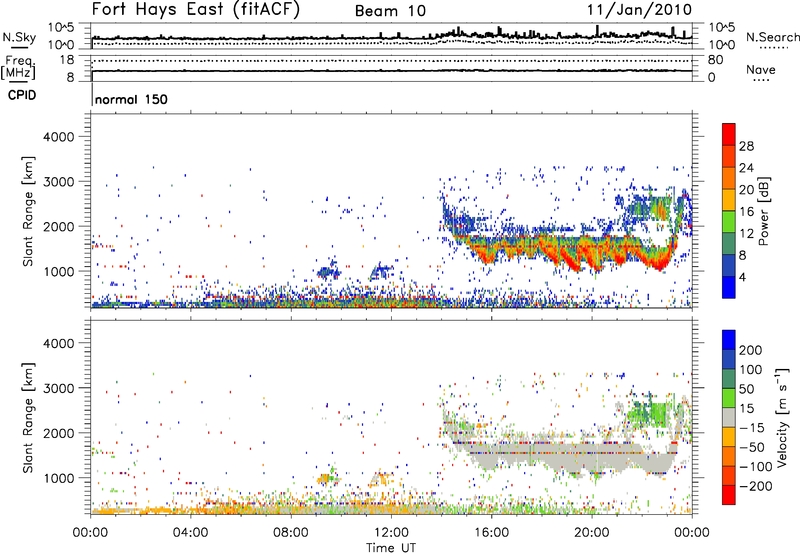Click the 'Time UT' axis title

click(x=391, y=548)
